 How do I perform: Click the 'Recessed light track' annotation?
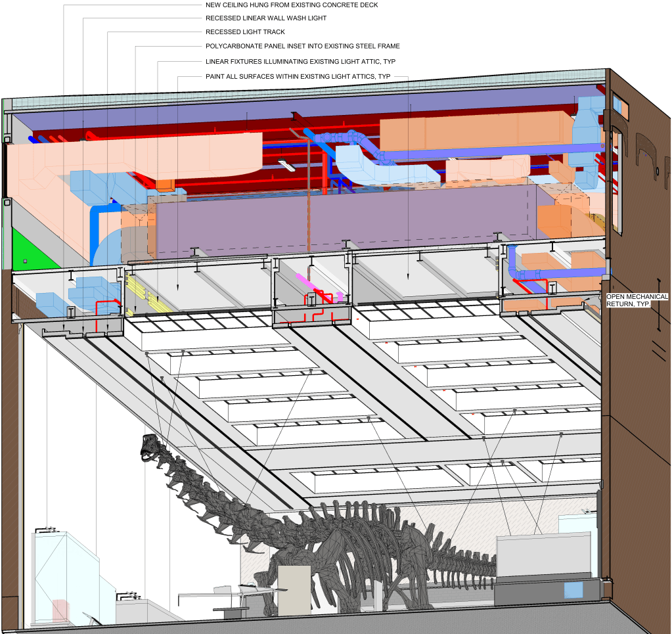coord(245,32)
